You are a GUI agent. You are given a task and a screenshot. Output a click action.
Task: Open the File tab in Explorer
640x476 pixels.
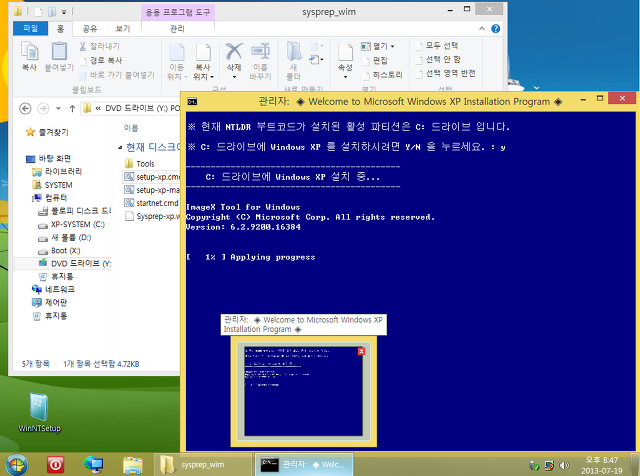[30, 28]
